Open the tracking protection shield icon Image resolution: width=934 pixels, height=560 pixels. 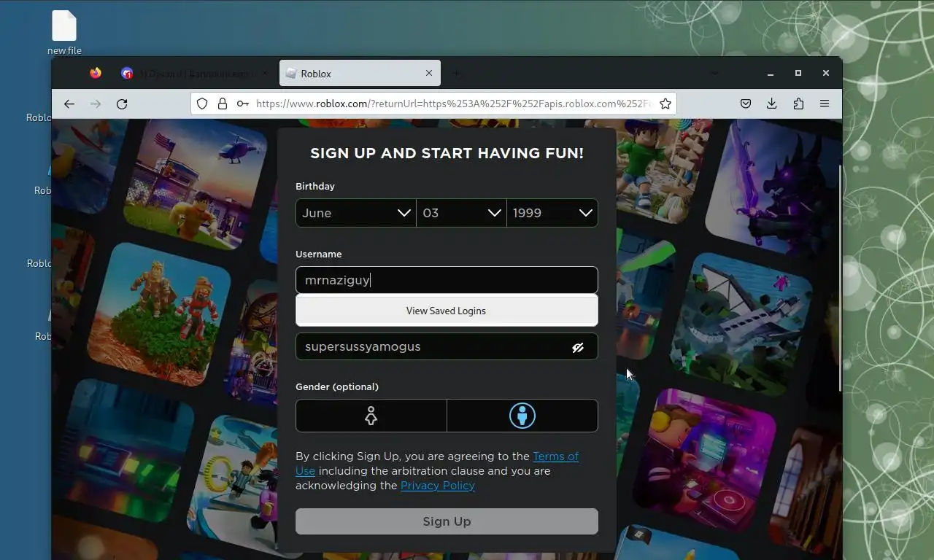pyautogui.click(x=203, y=104)
